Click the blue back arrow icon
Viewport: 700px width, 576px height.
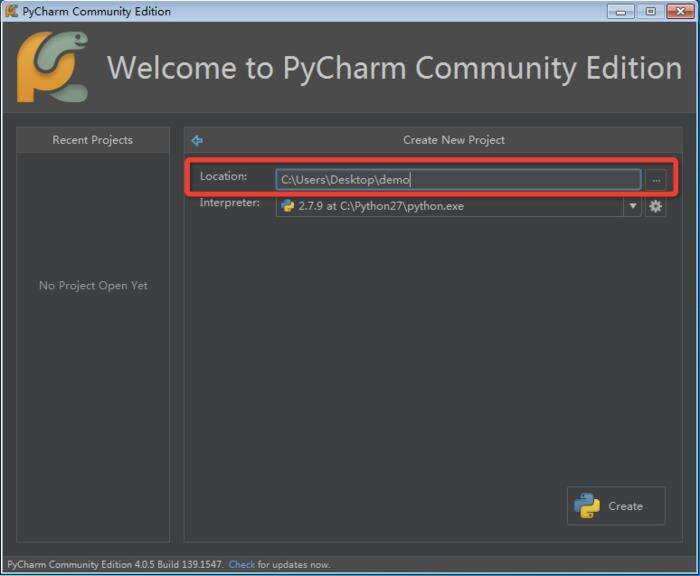pyautogui.click(x=197, y=141)
